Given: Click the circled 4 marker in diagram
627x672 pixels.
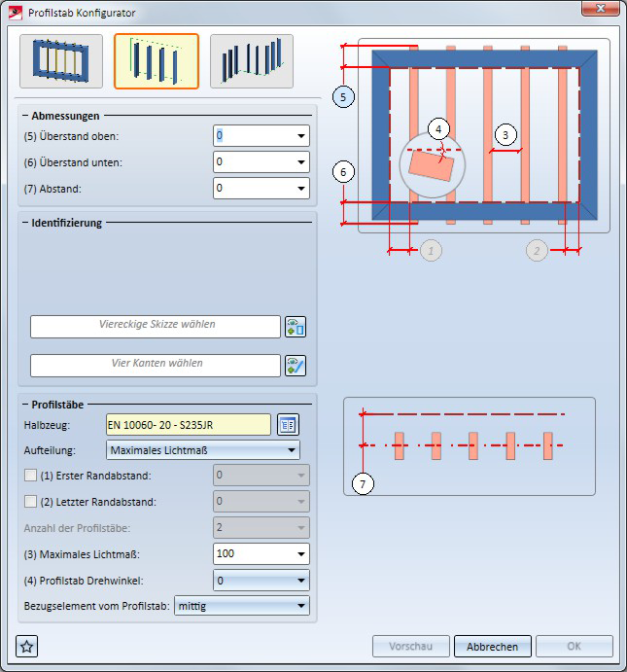Looking at the screenshot, I should [x=438, y=129].
